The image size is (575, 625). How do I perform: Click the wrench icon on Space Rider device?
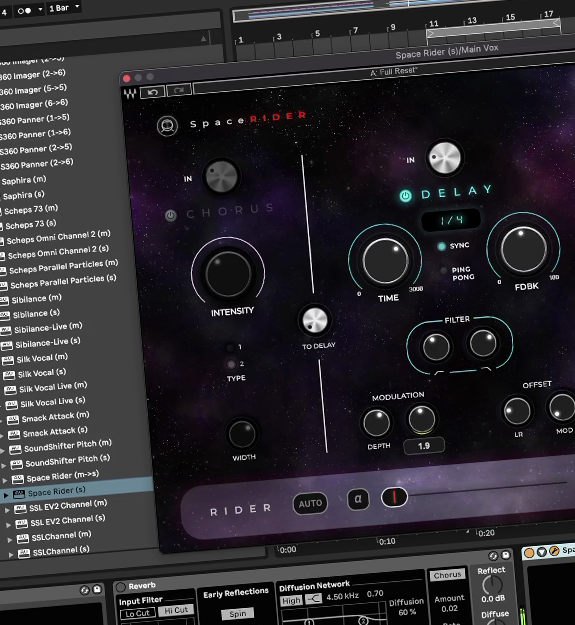554,551
